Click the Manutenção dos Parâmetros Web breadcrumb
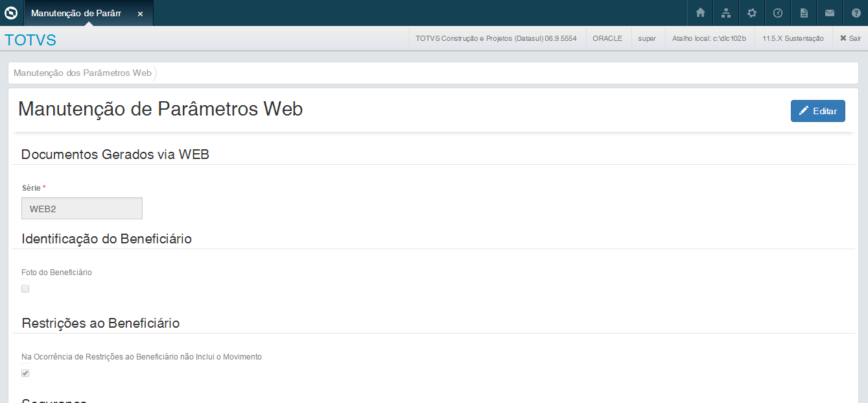 click(x=82, y=73)
